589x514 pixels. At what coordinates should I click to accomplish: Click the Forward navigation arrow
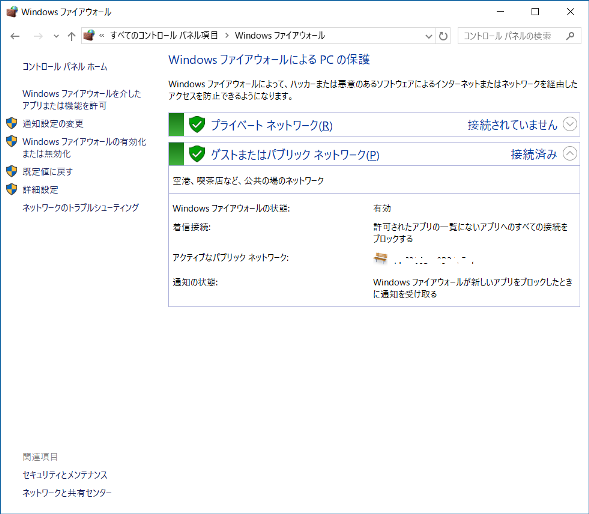[x=38, y=36]
